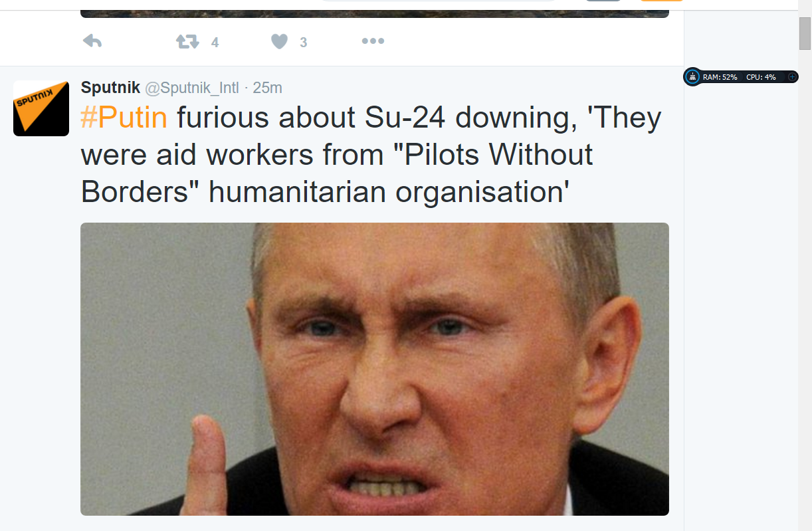Click the broom cleaner icon in the RAM widget
This screenshot has height=531, width=812.
pyautogui.click(x=692, y=77)
